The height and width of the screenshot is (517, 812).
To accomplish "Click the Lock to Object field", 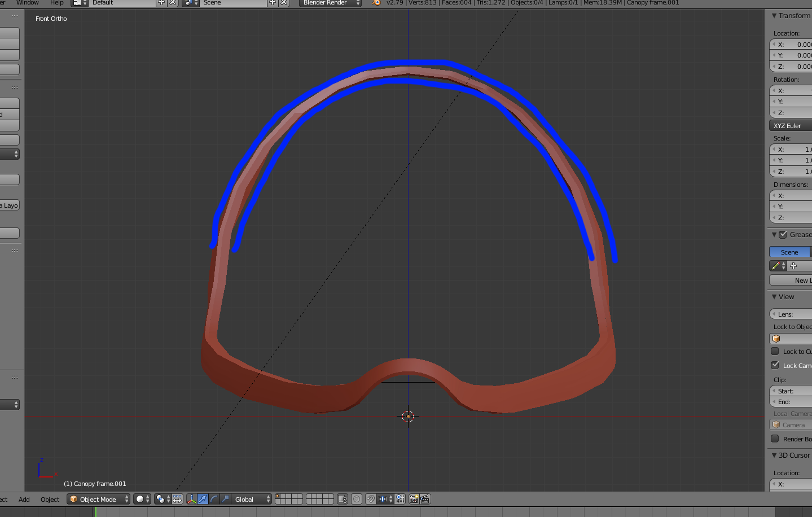I will pos(791,339).
